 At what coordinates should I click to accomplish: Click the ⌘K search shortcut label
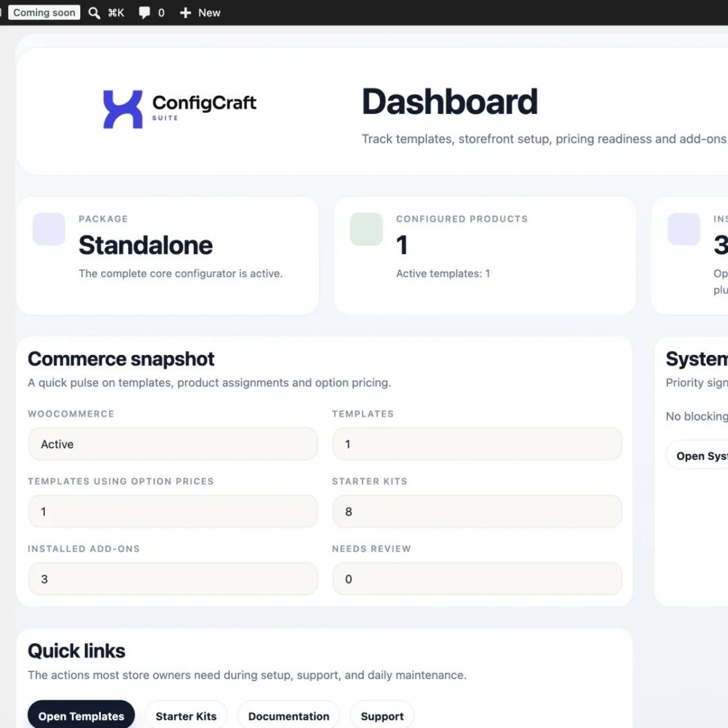coord(116,13)
